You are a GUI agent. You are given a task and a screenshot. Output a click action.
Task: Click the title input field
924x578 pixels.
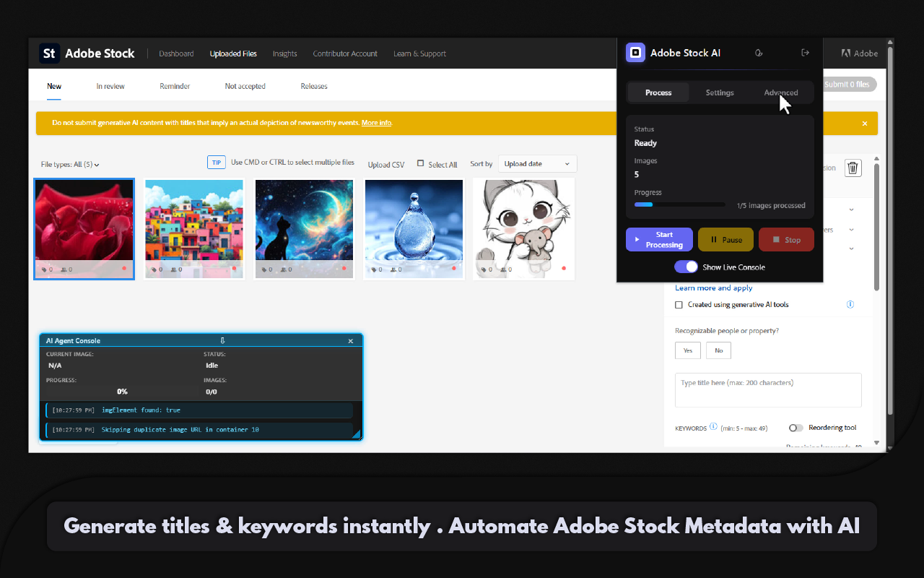pyautogui.click(x=768, y=390)
